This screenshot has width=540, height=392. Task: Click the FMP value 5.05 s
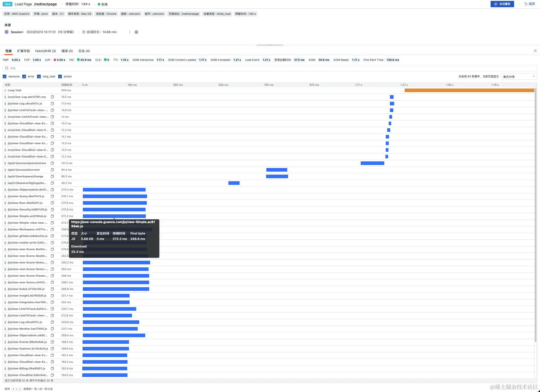tap(16, 60)
